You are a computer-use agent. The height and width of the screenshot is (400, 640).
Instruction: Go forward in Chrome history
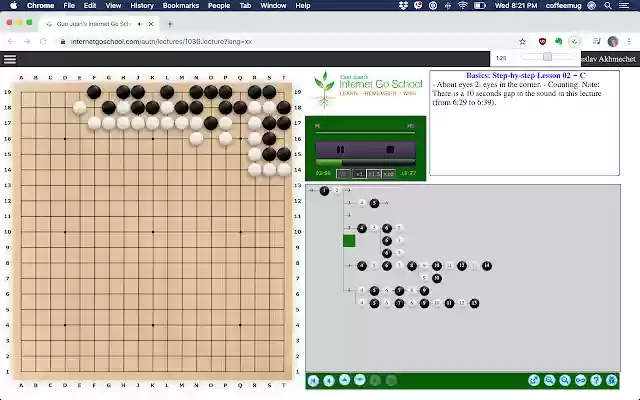(x=27, y=42)
